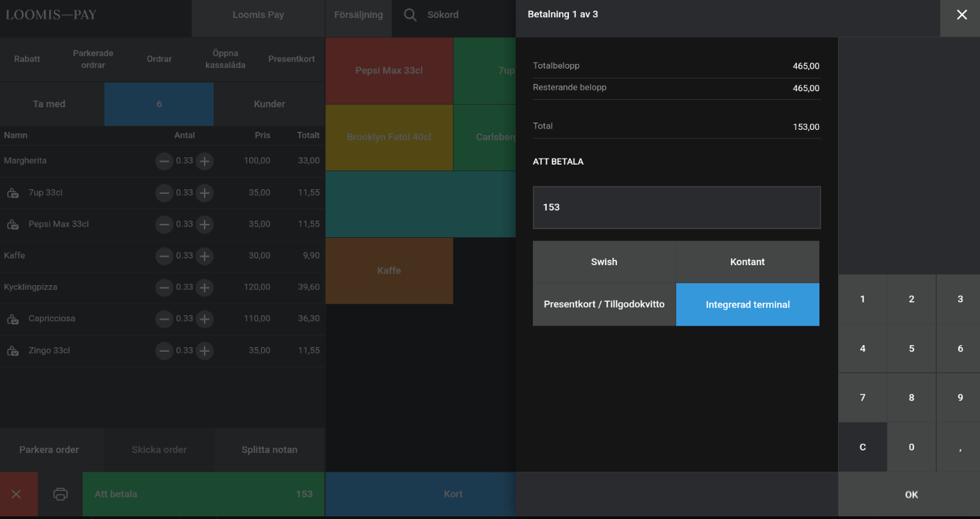Image resolution: width=980 pixels, height=519 pixels.
Task: Select the red Pepsi Max 33cl tile
Action: point(389,71)
